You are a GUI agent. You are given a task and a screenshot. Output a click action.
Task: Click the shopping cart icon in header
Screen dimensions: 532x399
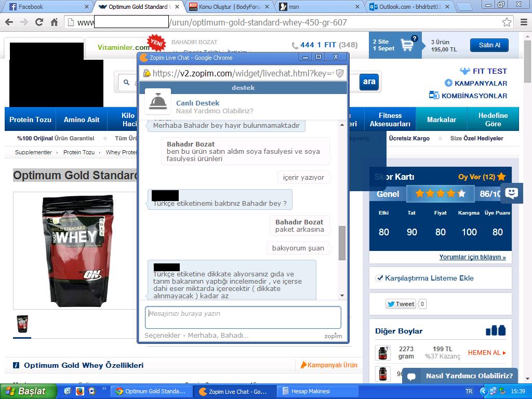click(x=406, y=45)
